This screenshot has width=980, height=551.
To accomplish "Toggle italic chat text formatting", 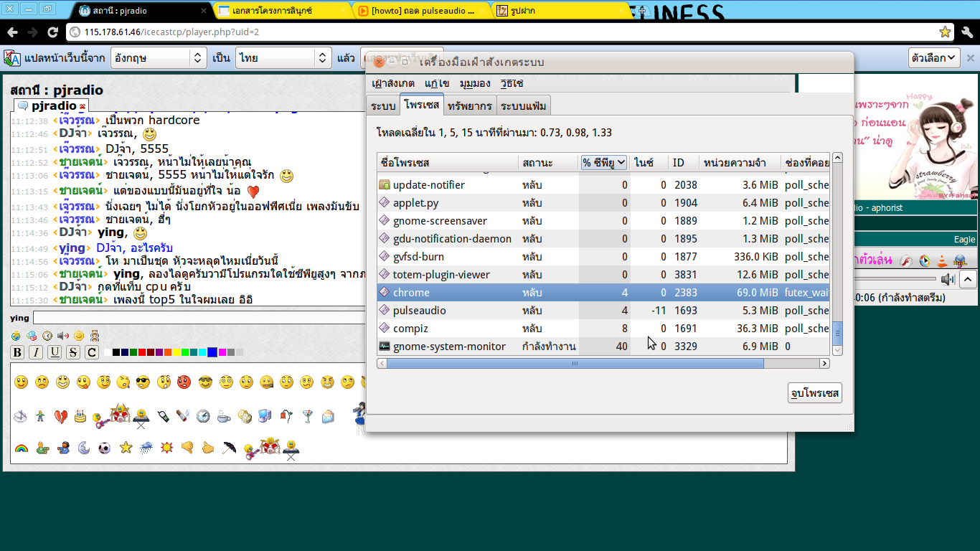I will (x=36, y=352).
